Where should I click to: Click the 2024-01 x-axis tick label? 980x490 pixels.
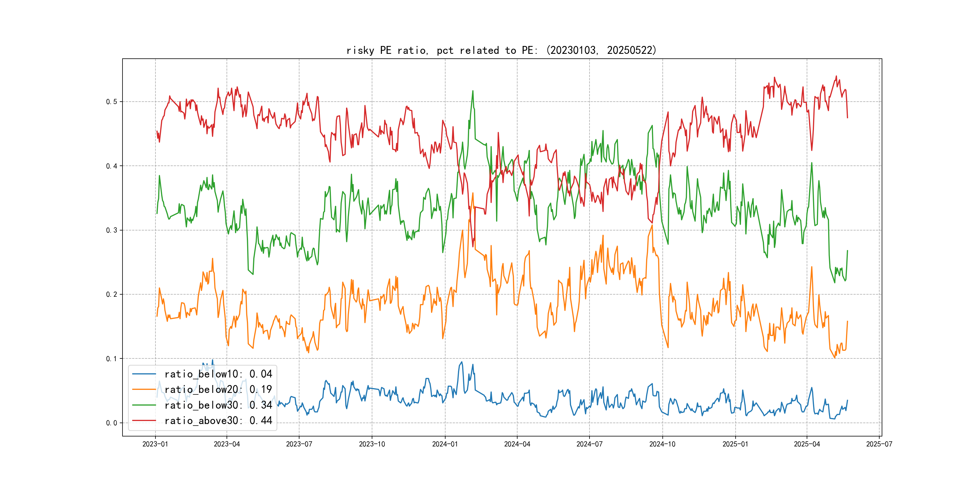(445, 444)
